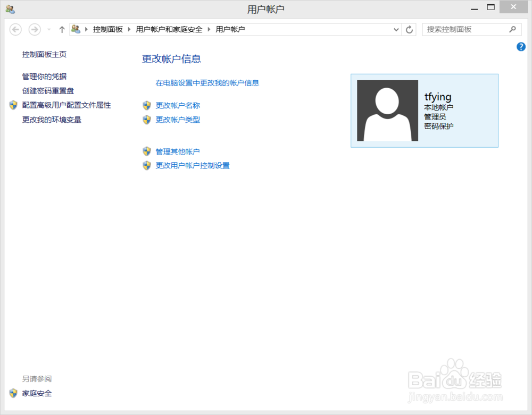
Task: Click the Forward navigation arrow
Action: 34,29
